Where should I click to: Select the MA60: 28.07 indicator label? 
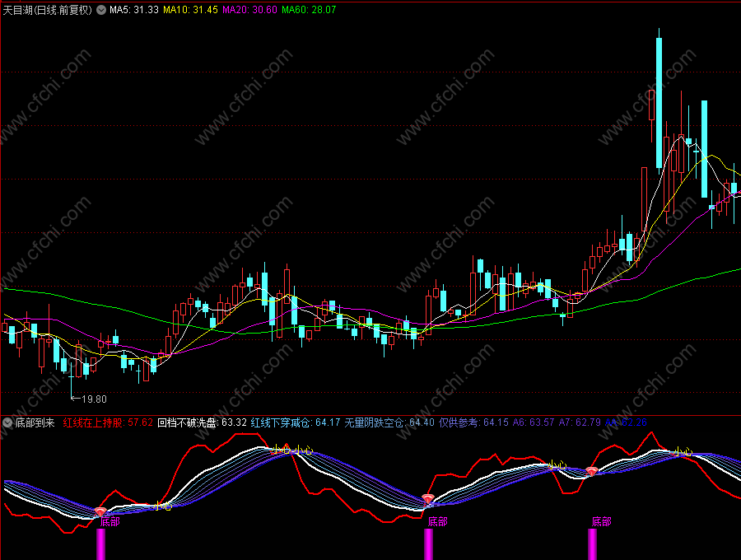[x=309, y=9]
